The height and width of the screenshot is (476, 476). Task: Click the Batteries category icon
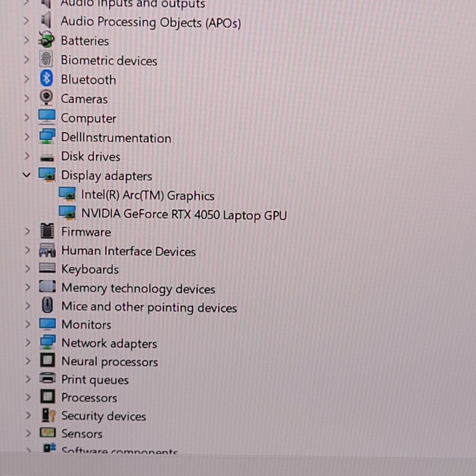46,39
